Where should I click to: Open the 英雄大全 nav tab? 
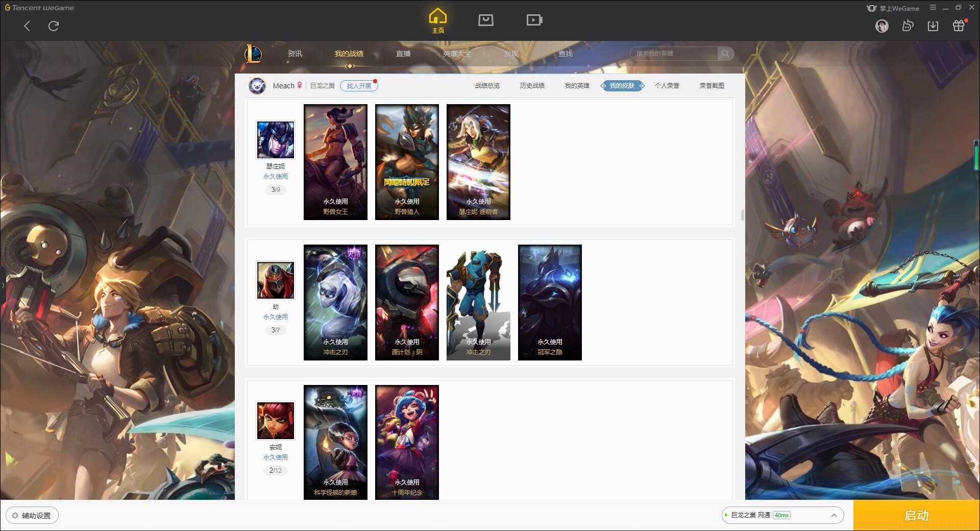[457, 54]
